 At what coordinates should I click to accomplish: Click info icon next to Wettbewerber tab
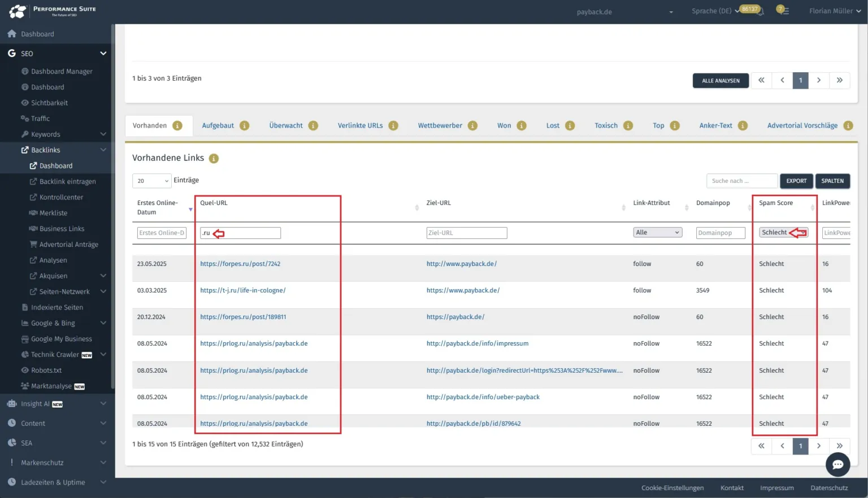pos(472,125)
